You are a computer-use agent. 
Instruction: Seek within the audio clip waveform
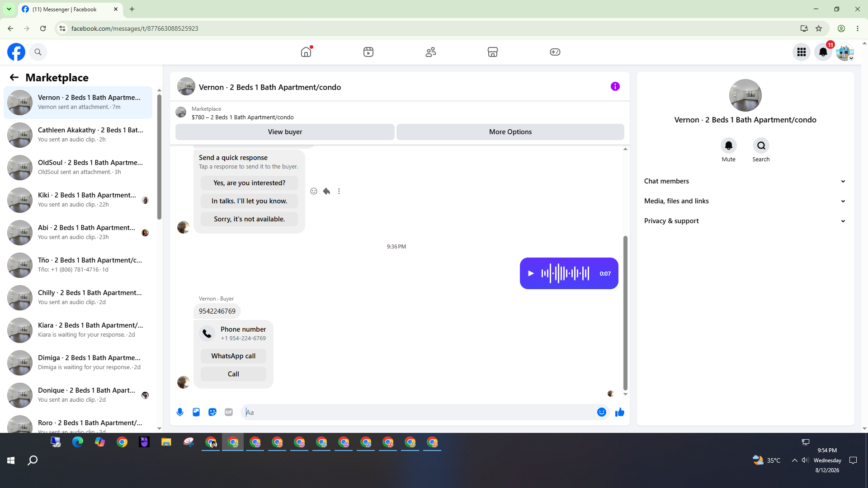565,273
